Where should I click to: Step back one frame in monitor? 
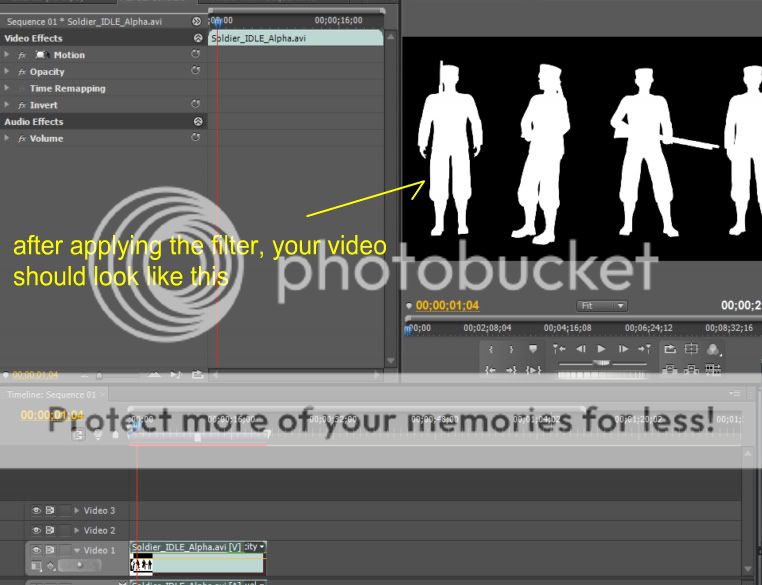click(581, 348)
